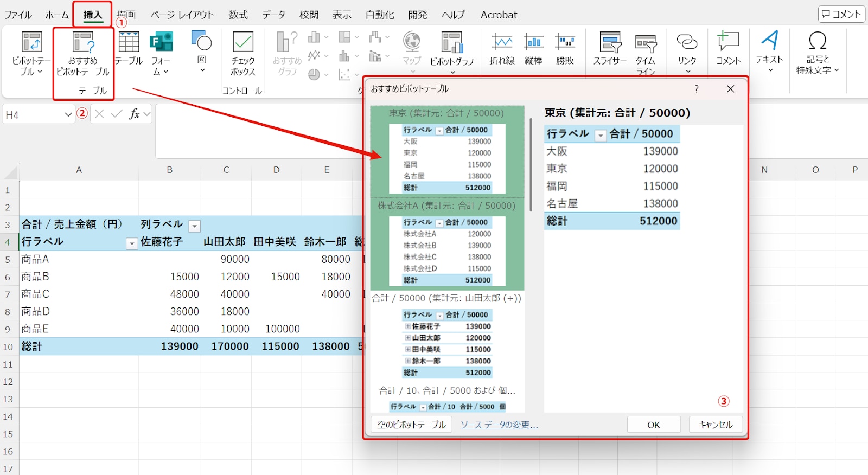The width and height of the screenshot is (868, 475).
Task: Switch to the Page Layout (ページ レイアウト) tab
Action: [x=182, y=15]
